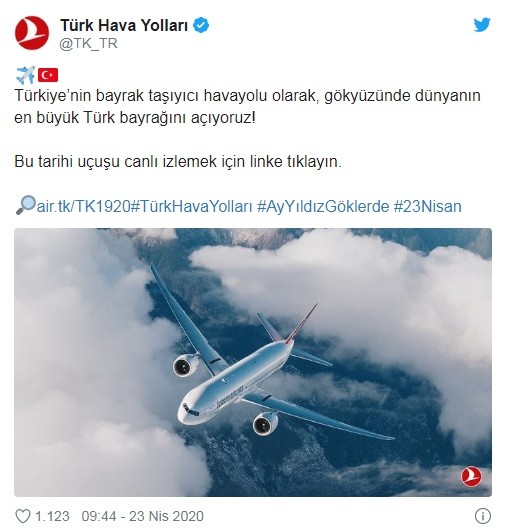Click the tweet text about Türk bayrağını
The image size is (509, 531).
[x=247, y=107]
